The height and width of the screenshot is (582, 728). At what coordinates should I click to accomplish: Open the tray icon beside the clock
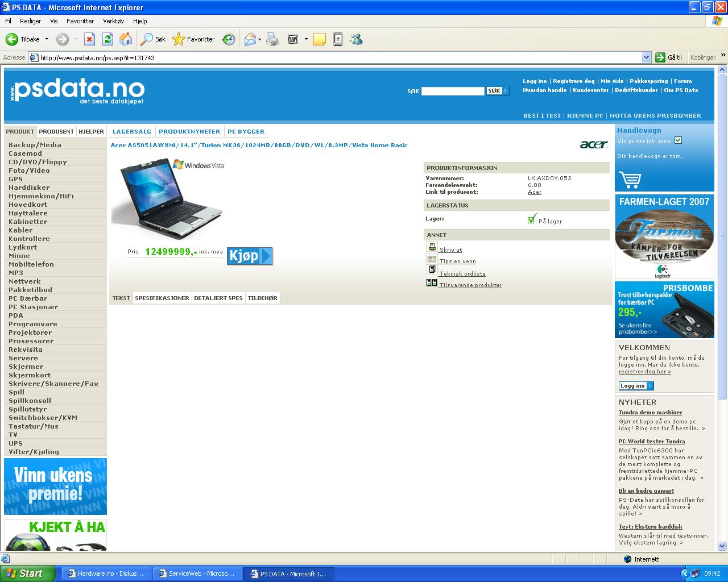pos(696,573)
